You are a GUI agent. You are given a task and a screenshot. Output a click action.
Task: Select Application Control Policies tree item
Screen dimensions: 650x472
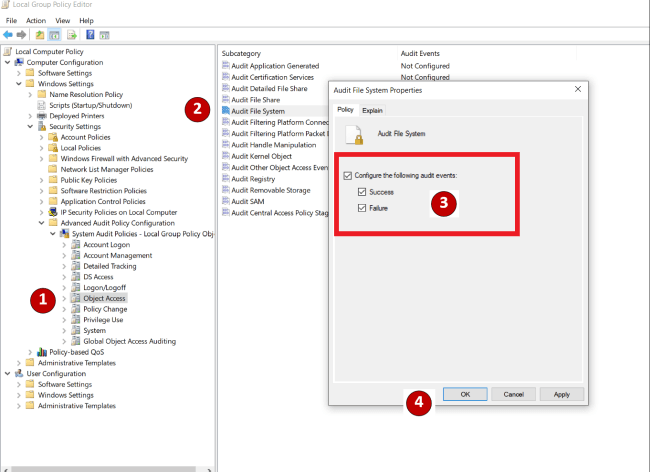[103, 201]
